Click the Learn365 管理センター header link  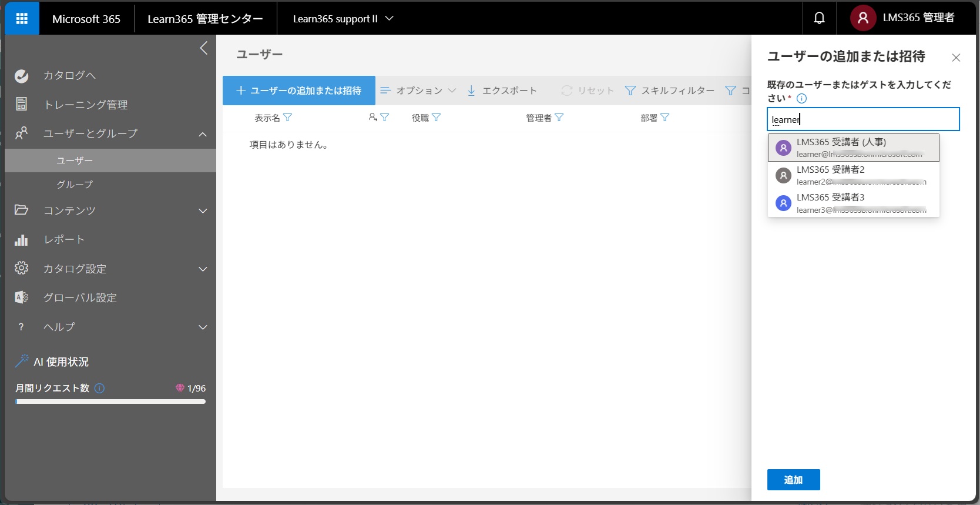tap(205, 19)
